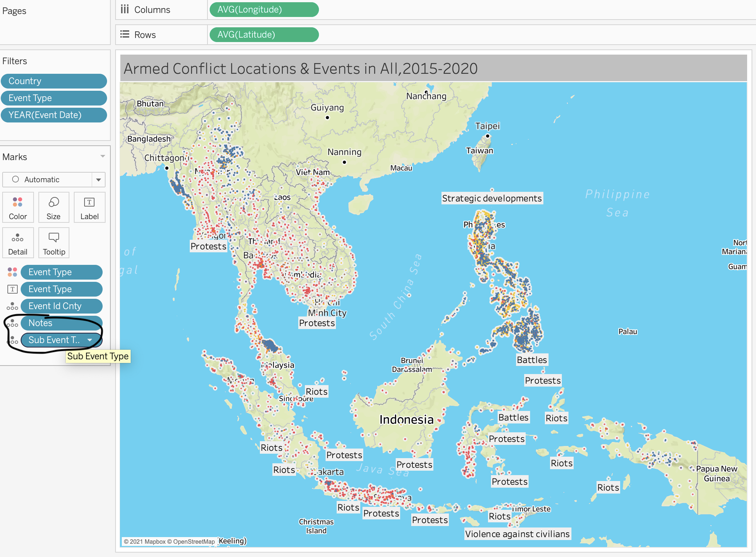Select the YEAR(Event Date) filter pill
The width and height of the screenshot is (756, 557).
[x=54, y=115]
